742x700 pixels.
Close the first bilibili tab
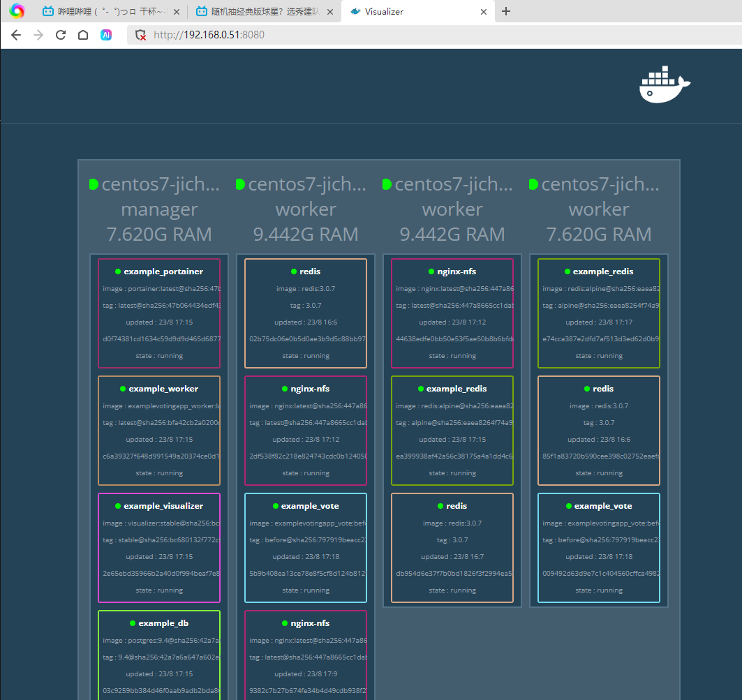coord(177,12)
